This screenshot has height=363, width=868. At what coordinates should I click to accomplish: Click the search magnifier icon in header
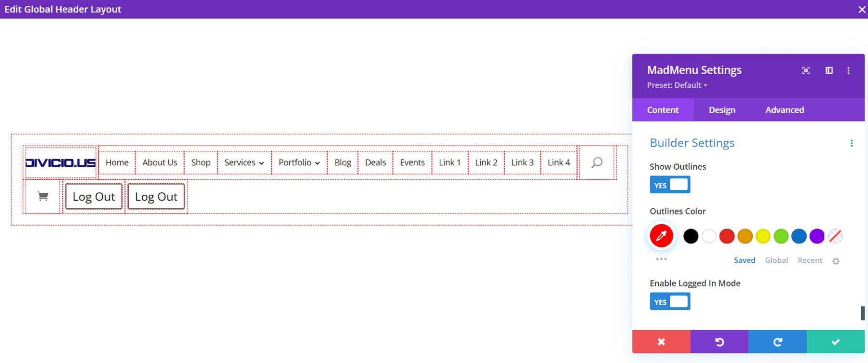pyautogui.click(x=597, y=162)
